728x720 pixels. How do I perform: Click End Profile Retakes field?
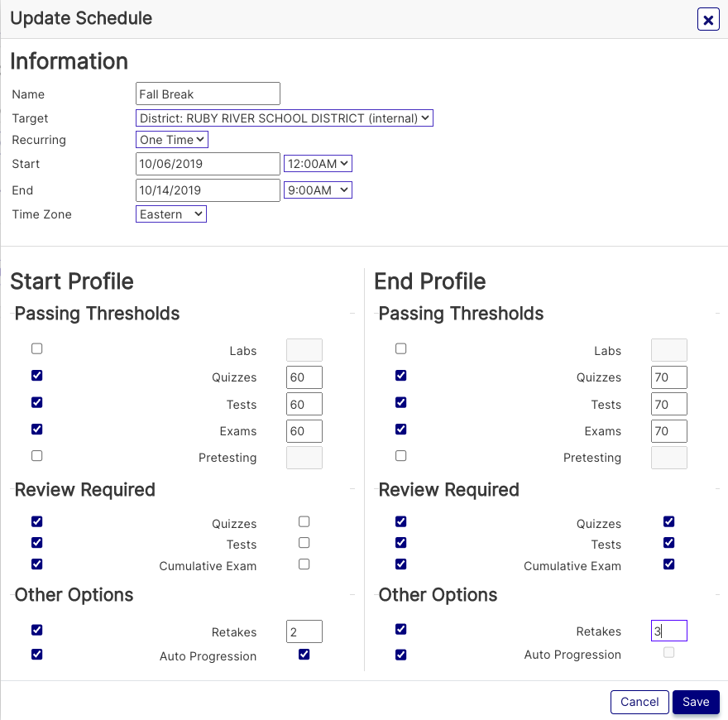[x=668, y=631]
